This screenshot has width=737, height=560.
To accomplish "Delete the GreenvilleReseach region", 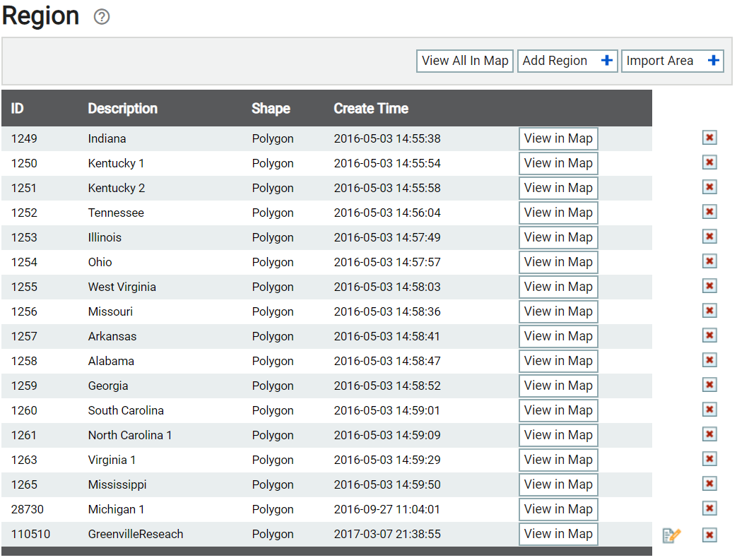I will (x=709, y=535).
